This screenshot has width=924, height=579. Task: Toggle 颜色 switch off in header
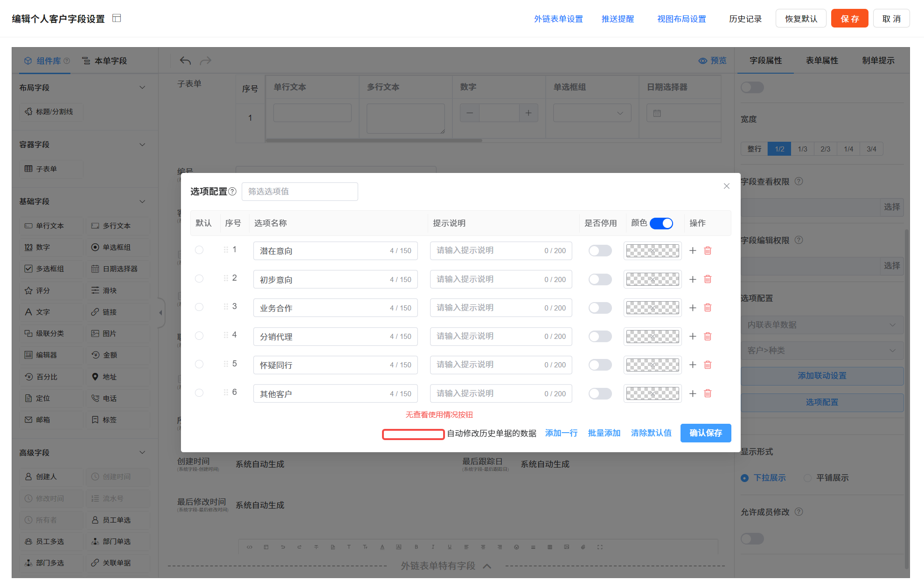[x=661, y=223]
